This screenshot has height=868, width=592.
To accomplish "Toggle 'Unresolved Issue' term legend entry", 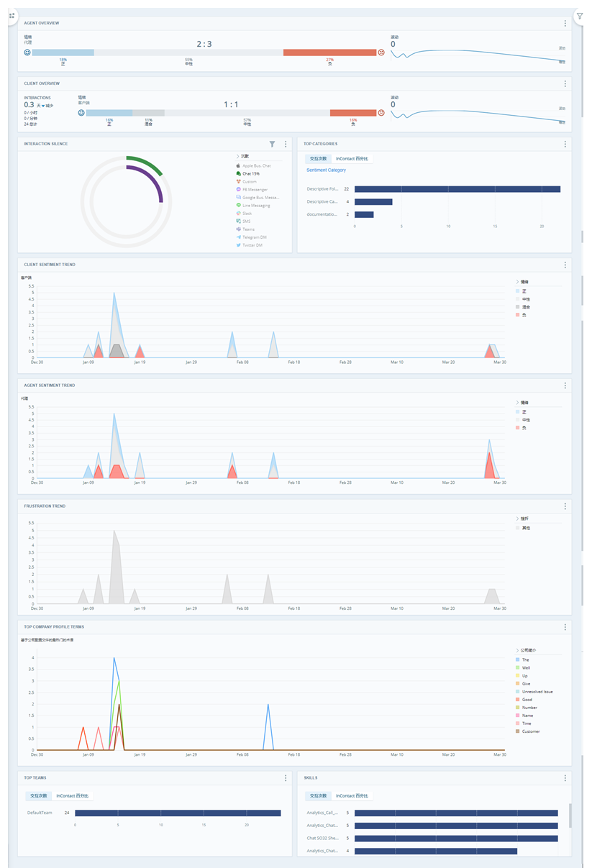I will click(x=534, y=691).
